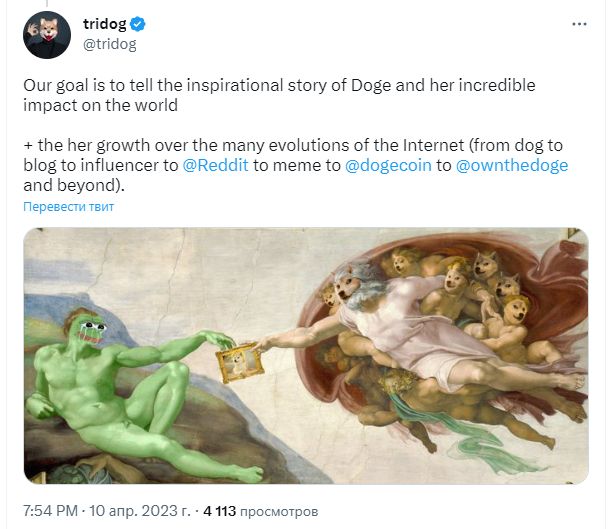
Task: Open the tweet's three-dot More menu
Action: [x=579, y=24]
